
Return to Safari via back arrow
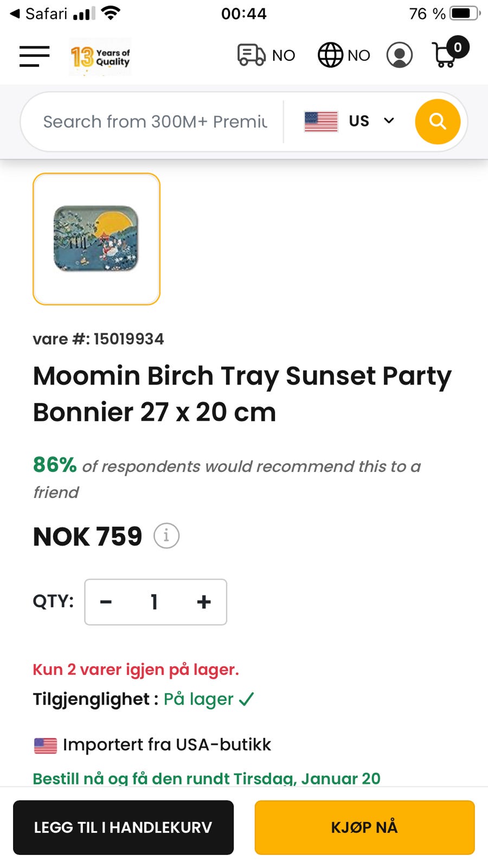(15, 14)
